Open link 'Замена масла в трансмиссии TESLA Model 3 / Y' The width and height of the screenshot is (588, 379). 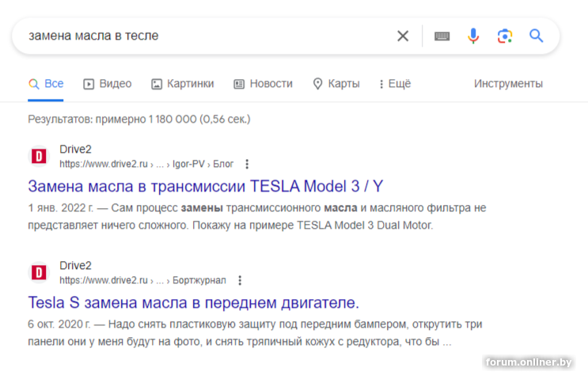[x=205, y=186]
